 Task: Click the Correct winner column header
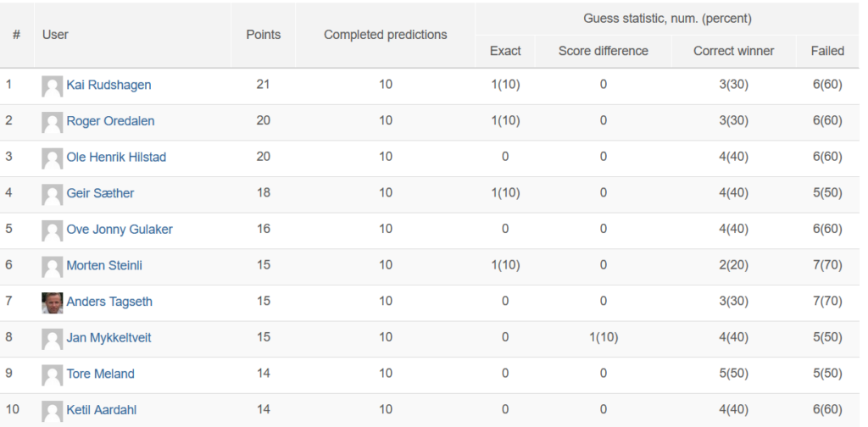tap(733, 51)
